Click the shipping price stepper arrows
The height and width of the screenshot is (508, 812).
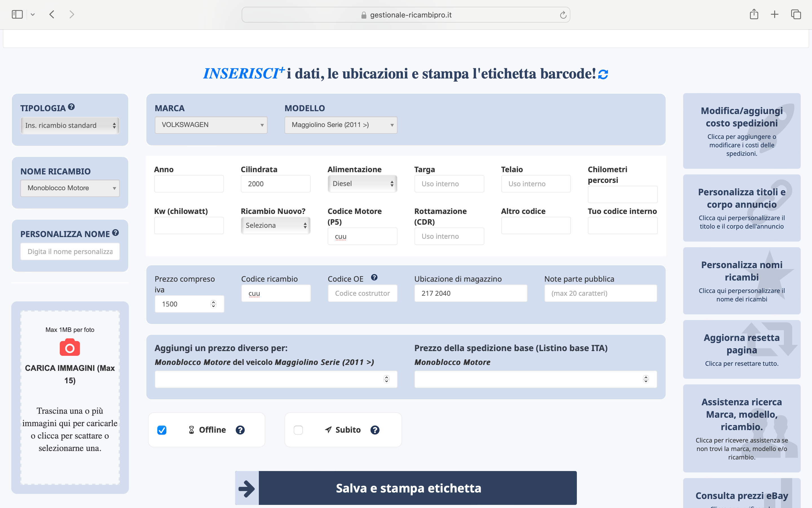click(646, 379)
